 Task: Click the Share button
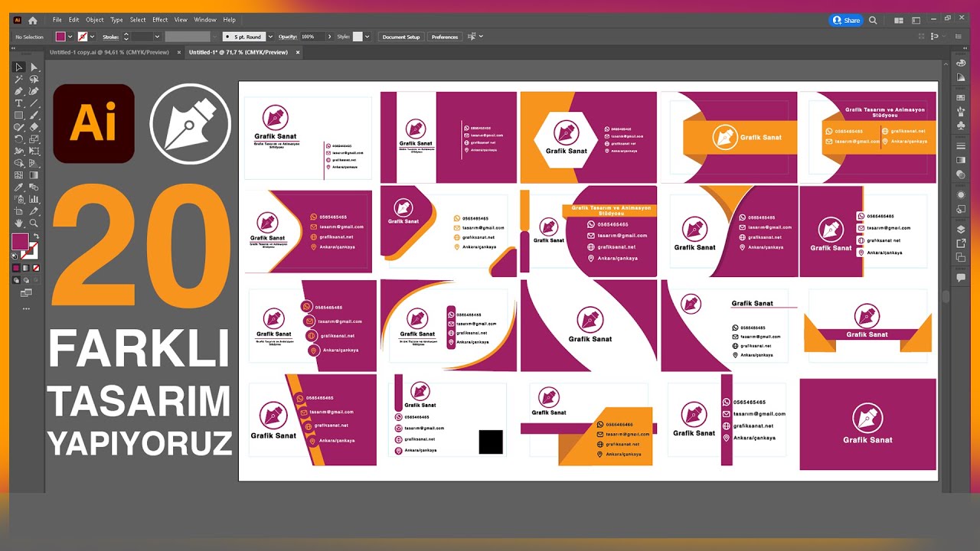click(x=847, y=20)
